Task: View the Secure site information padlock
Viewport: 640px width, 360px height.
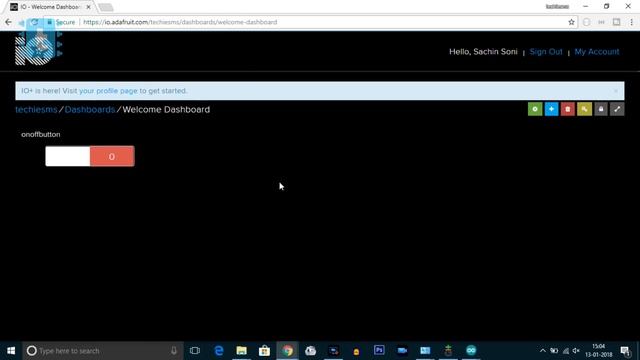Action: [50, 22]
